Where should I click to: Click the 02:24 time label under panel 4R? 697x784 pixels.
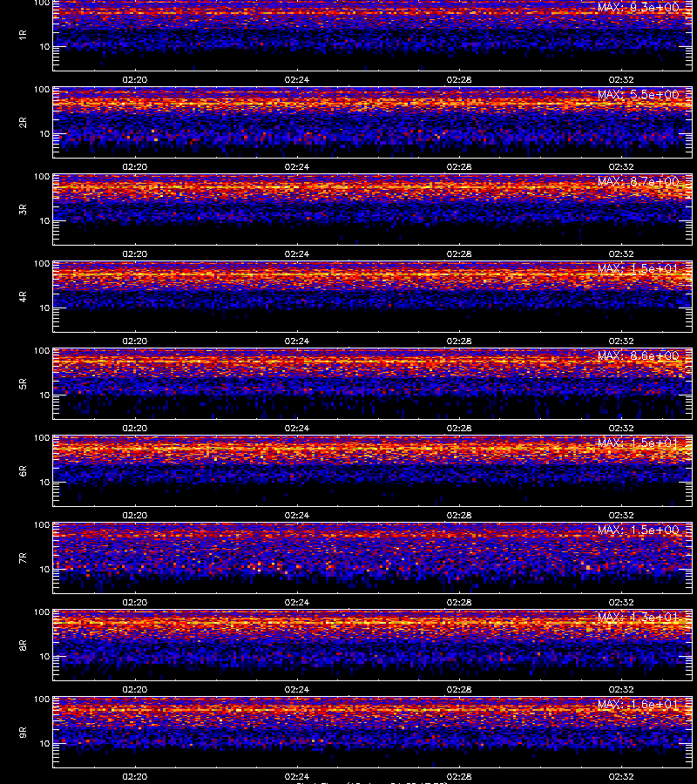[x=297, y=341]
